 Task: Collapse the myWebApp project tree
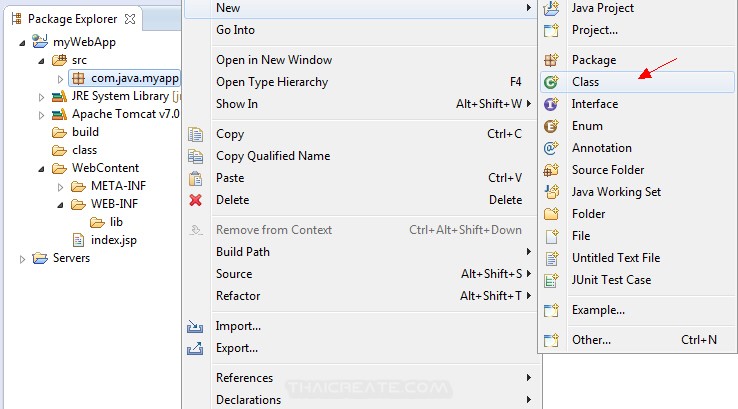24,42
